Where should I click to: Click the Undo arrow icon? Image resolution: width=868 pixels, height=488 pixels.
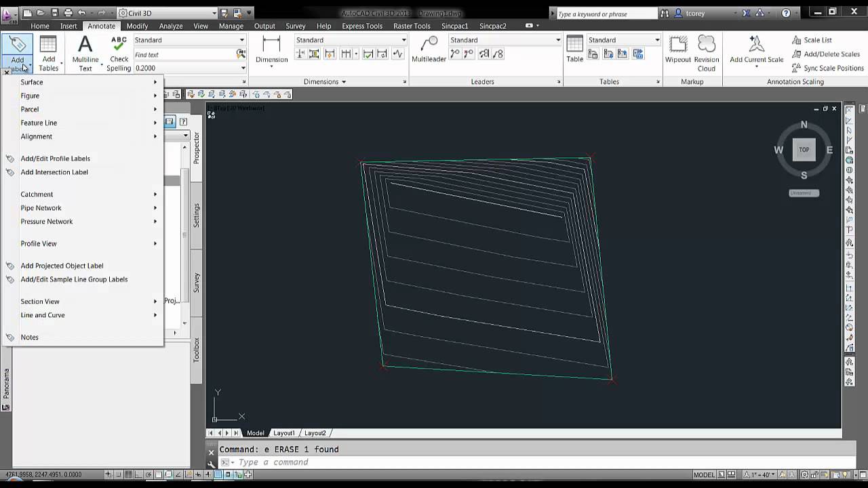[82, 13]
